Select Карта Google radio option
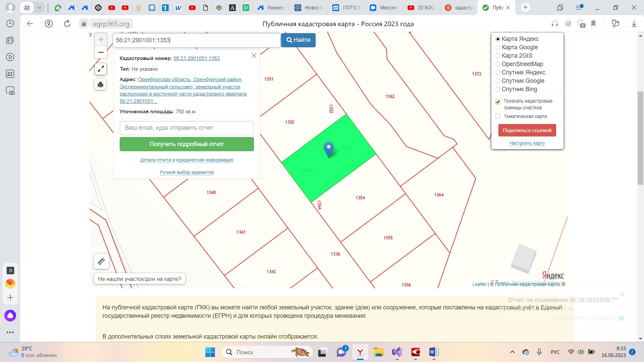The height and width of the screenshot is (362, 644). tap(498, 47)
